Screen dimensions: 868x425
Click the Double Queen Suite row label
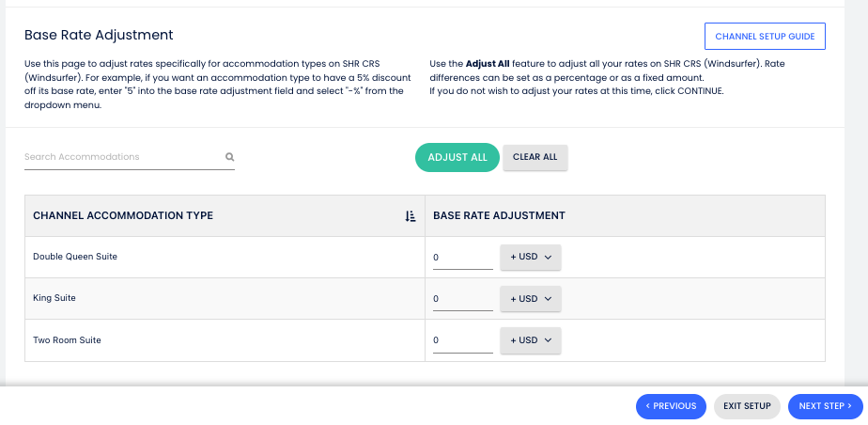[75, 257]
